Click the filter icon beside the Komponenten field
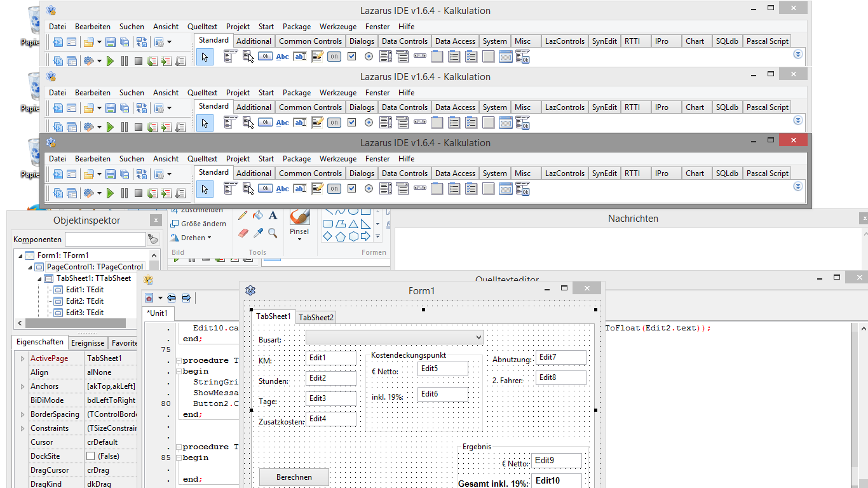Viewport: 868px width, 488px height. coord(153,239)
